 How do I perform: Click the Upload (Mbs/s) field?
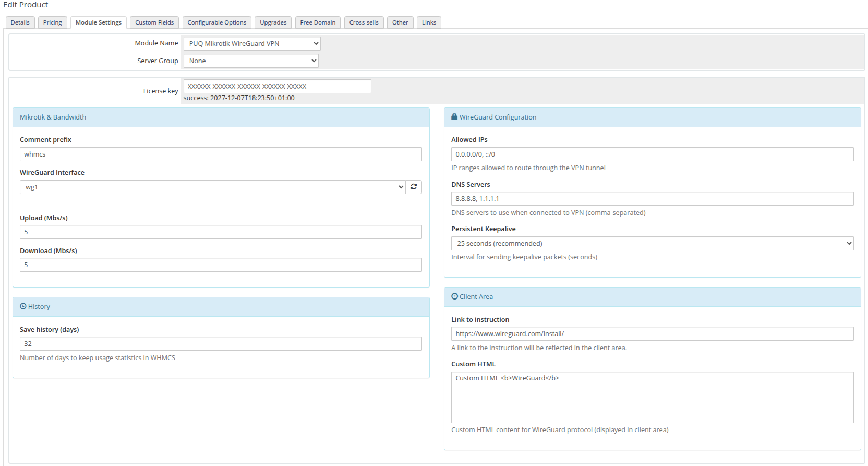221,232
